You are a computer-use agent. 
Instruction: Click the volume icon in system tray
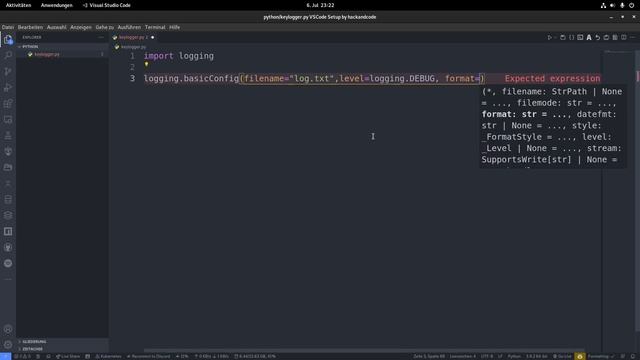pyautogui.click(x=612, y=5)
